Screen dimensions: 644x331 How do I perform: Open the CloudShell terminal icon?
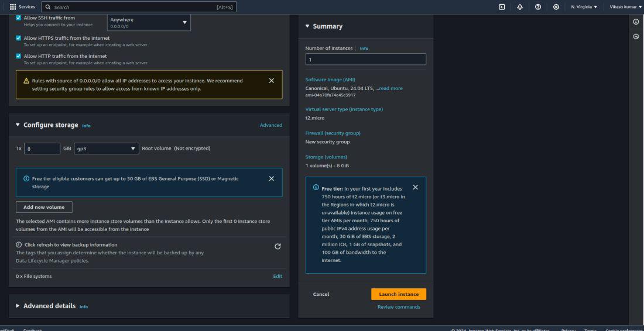502,7
